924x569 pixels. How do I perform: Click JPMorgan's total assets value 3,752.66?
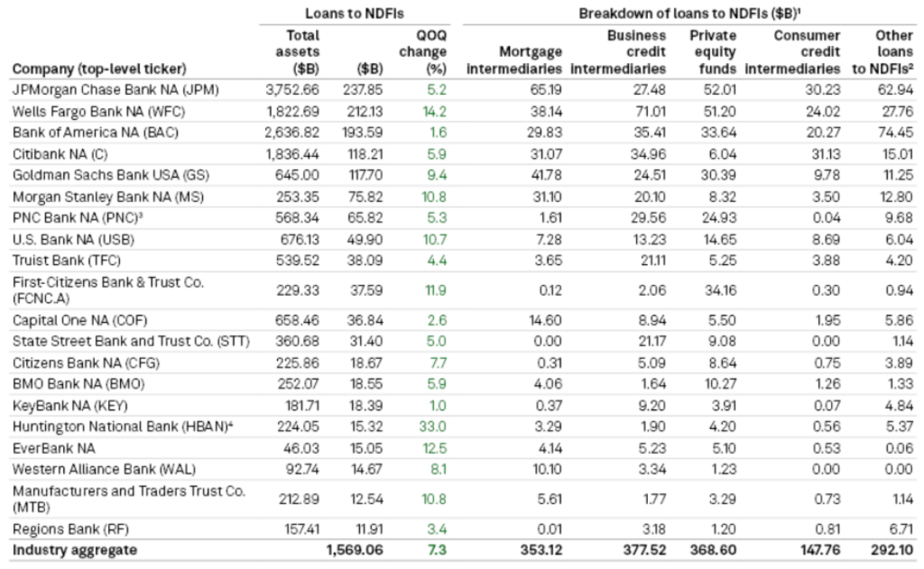[x=292, y=90]
